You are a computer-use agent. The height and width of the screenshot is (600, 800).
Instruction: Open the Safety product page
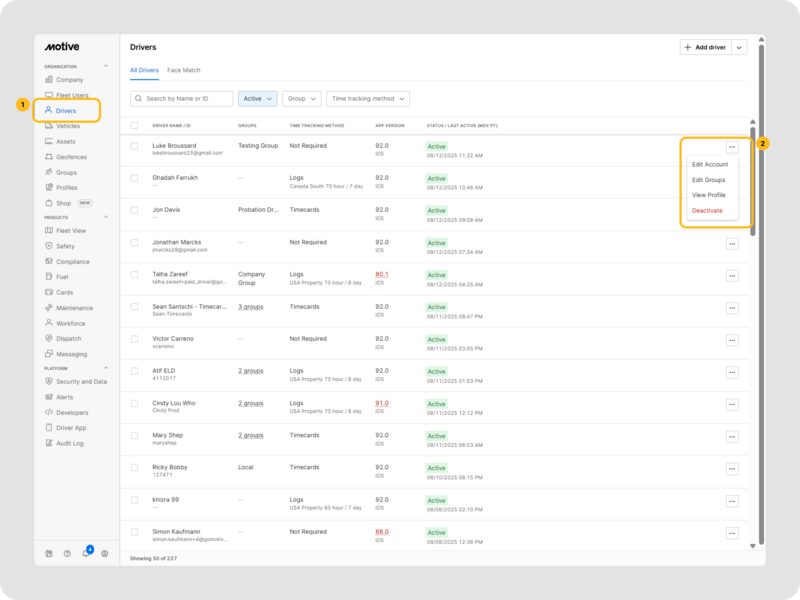tap(65, 246)
